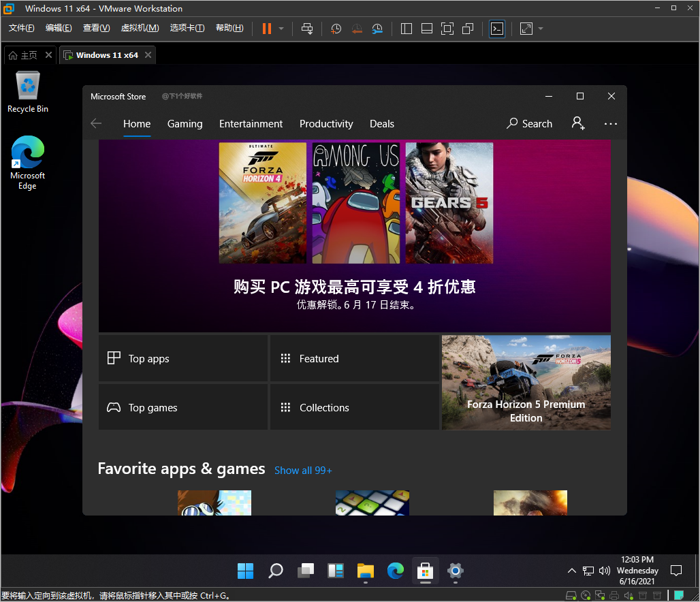700x602 pixels.
Task: Click the virtual machine sound status icon
Action: pyautogui.click(x=629, y=595)
